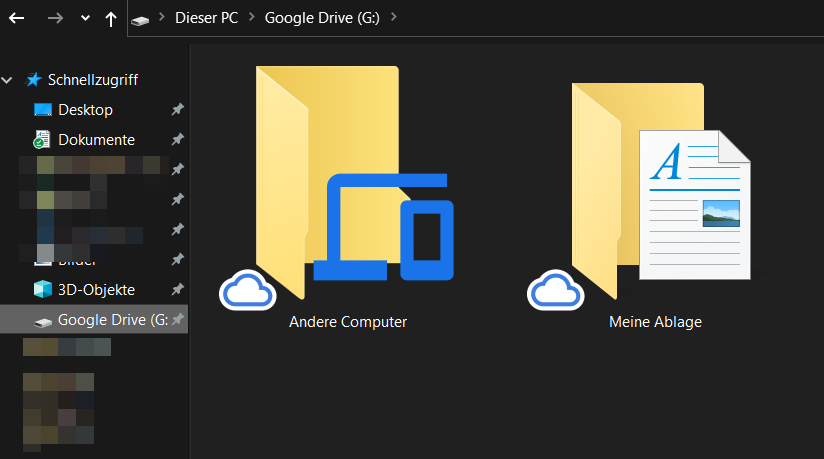Open Dokumente in the sidebar
The height and width of the screenshot is (459, 824).
[x=97, y=140]
